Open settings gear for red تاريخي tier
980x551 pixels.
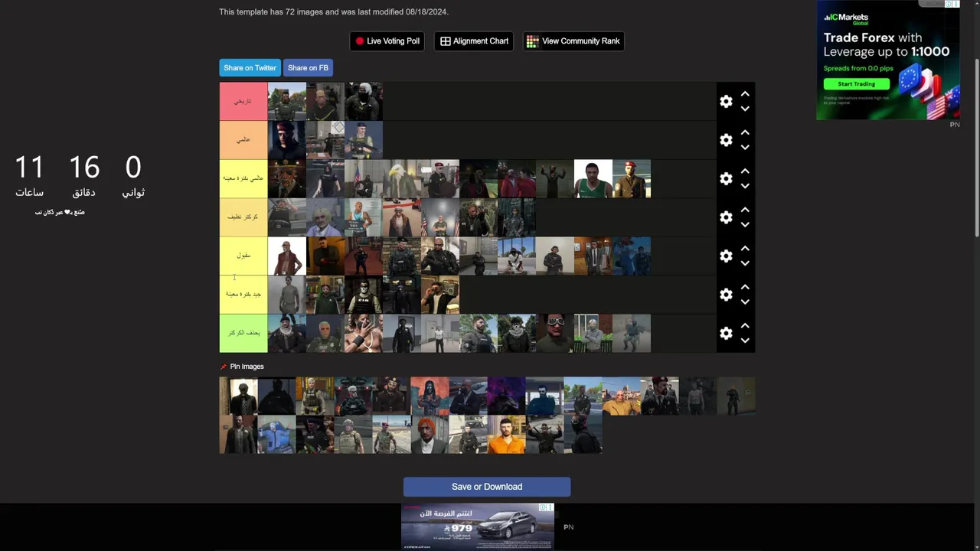click(x=726, y=101)
